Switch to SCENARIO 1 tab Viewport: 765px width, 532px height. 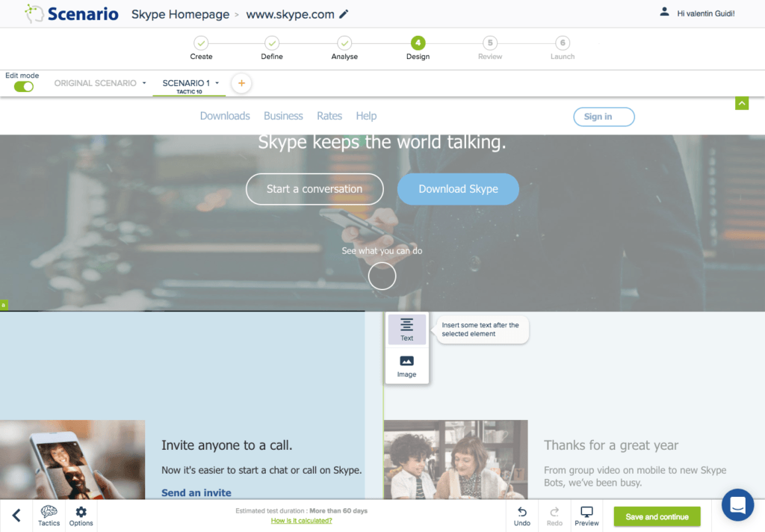[186, 83]
